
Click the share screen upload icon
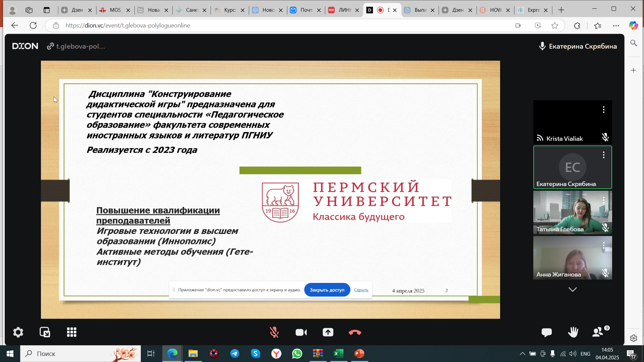click(x=328, y=332)
